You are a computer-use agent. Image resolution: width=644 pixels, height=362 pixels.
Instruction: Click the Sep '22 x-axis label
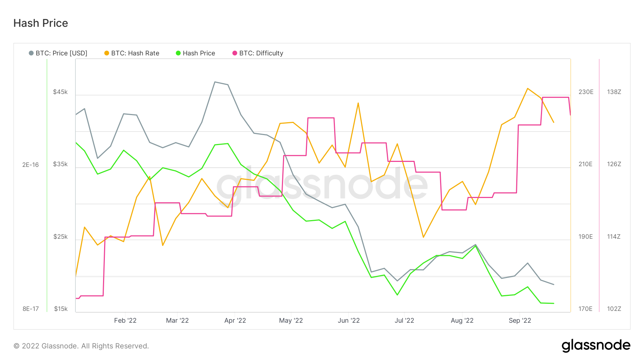[x=520, y=321]
